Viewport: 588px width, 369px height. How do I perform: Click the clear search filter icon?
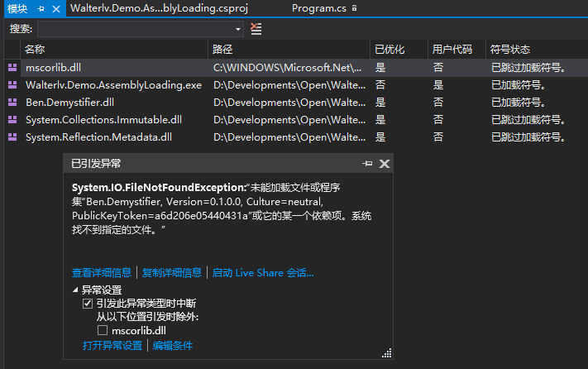point(256,29)
